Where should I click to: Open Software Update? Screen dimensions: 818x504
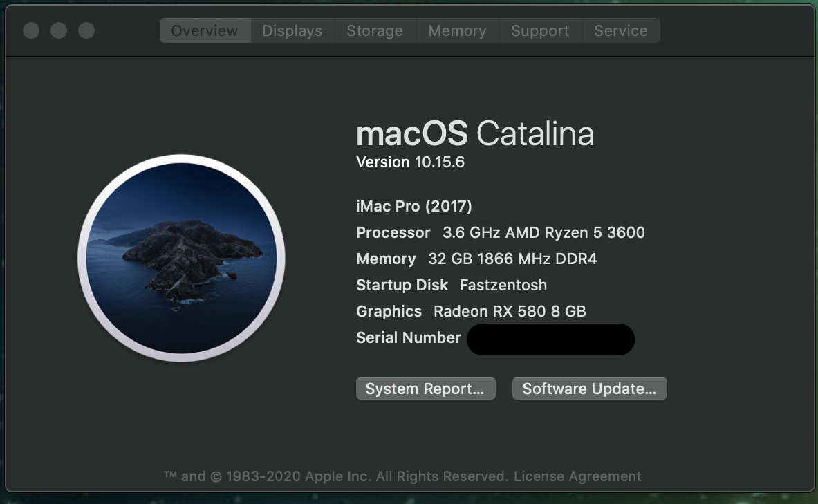(x=589, y=389)
